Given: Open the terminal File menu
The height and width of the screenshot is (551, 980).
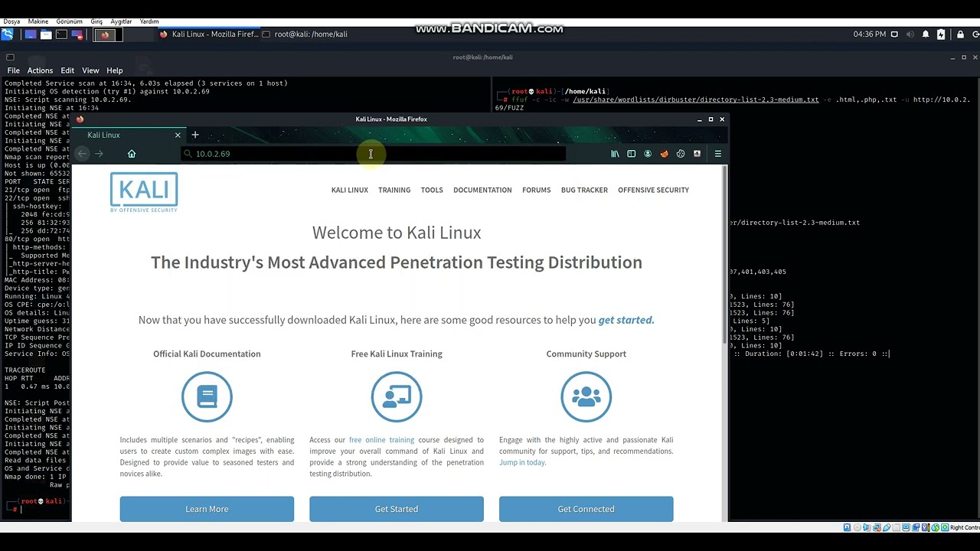Looking at the screenshot, I should [x=13, y=70].
